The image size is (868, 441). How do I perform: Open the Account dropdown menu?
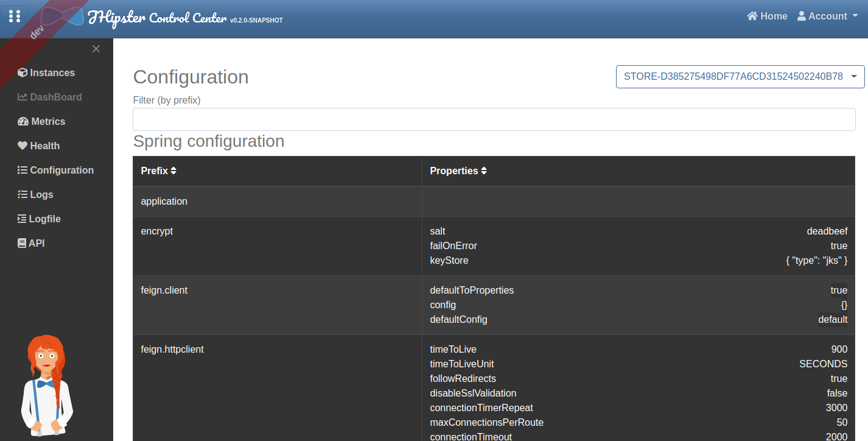pyautogui.click(x=827, y=16)
